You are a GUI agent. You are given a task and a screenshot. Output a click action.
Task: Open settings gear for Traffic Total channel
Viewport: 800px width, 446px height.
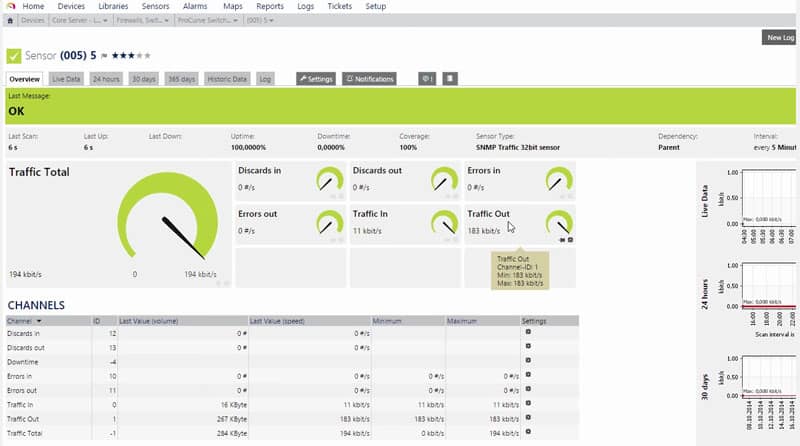pos(528,433)
